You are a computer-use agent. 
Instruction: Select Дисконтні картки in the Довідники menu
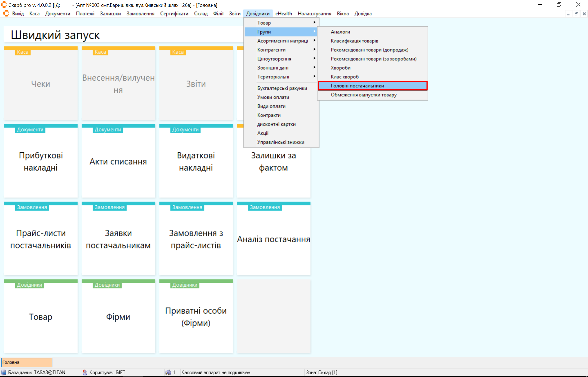pyautogui.click(x=276, y=124)
